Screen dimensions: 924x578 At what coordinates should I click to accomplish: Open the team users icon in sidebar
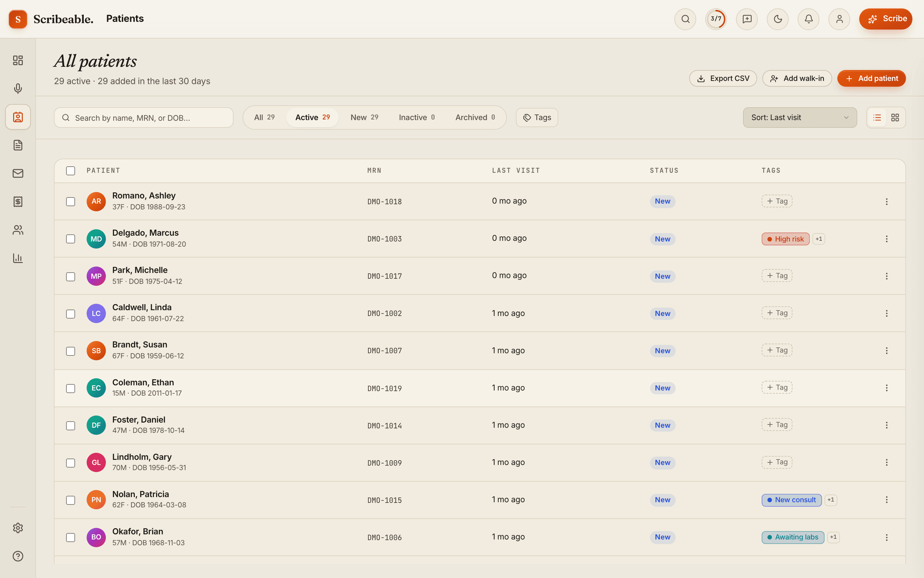(18, 230)
